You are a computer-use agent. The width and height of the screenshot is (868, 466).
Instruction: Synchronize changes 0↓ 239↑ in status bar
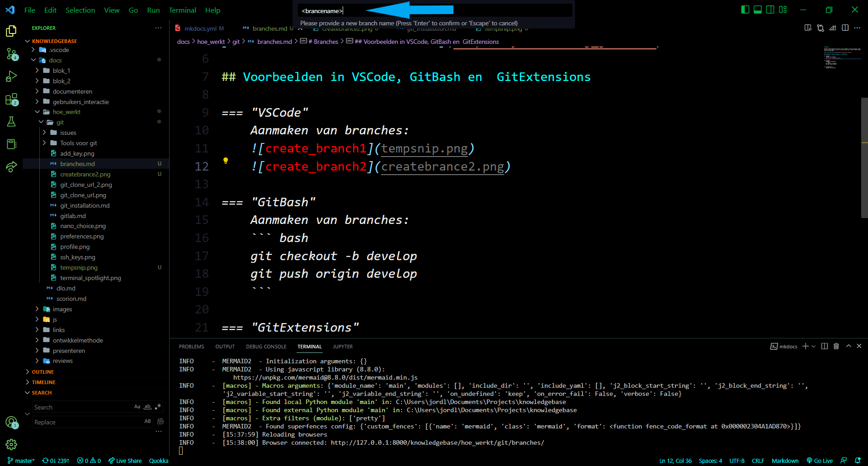(x=56, y=461)
